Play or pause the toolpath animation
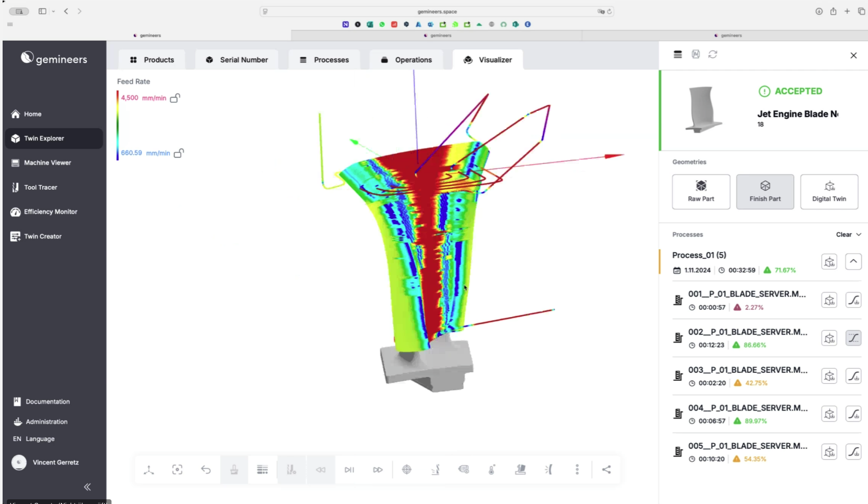Viewport: 868px width, 504px height. tap(349, 470)
